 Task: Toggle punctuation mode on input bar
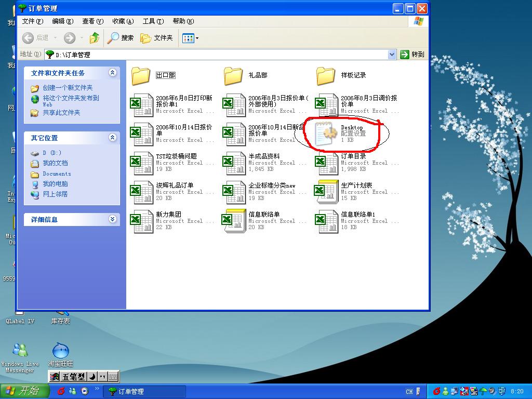pyautogui.click(x=102, y=377)
